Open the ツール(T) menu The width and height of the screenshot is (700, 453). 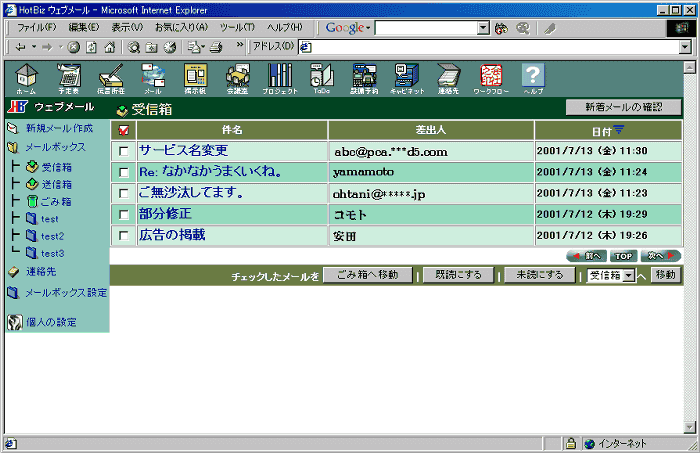pos(237,28)
